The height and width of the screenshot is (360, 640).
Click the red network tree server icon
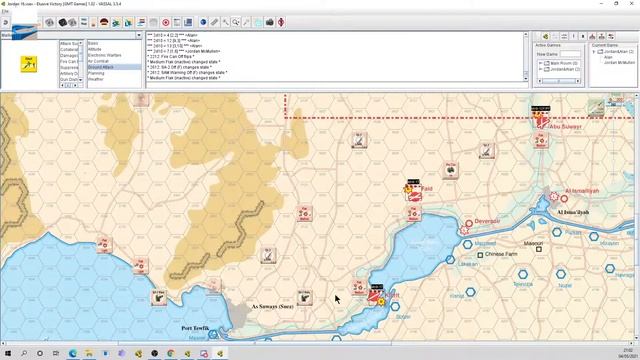pyautogui.click(x=592, y=37)
